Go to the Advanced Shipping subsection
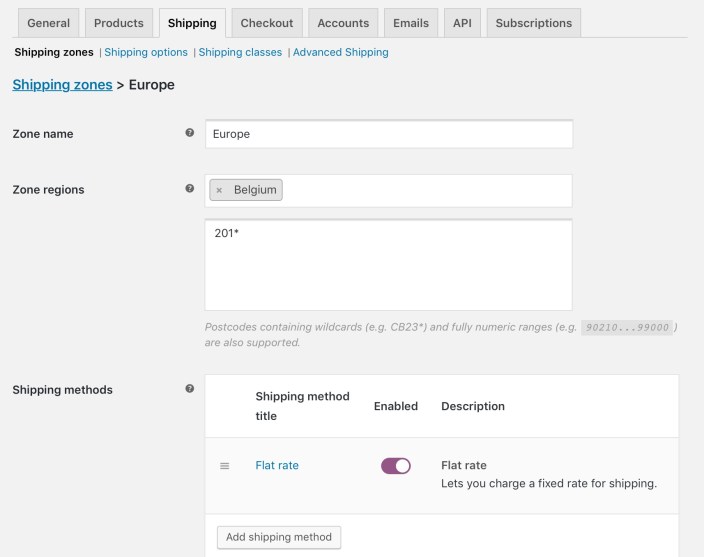 [x=341, y=52]
